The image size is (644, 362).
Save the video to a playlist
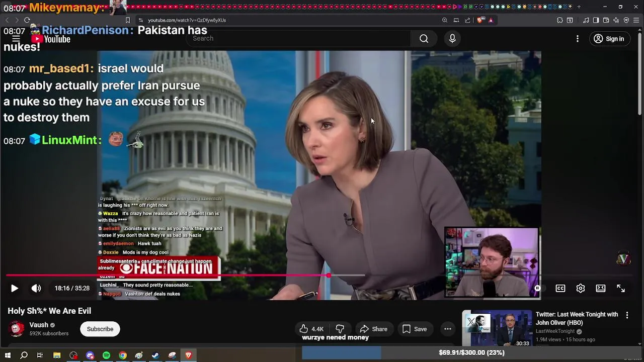click(414, 329)
